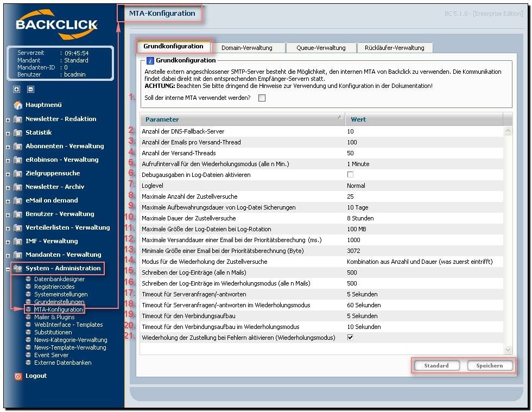
Task: Click the bullet icon beside Systemeinstellungen
Action: tap(28, 294)
